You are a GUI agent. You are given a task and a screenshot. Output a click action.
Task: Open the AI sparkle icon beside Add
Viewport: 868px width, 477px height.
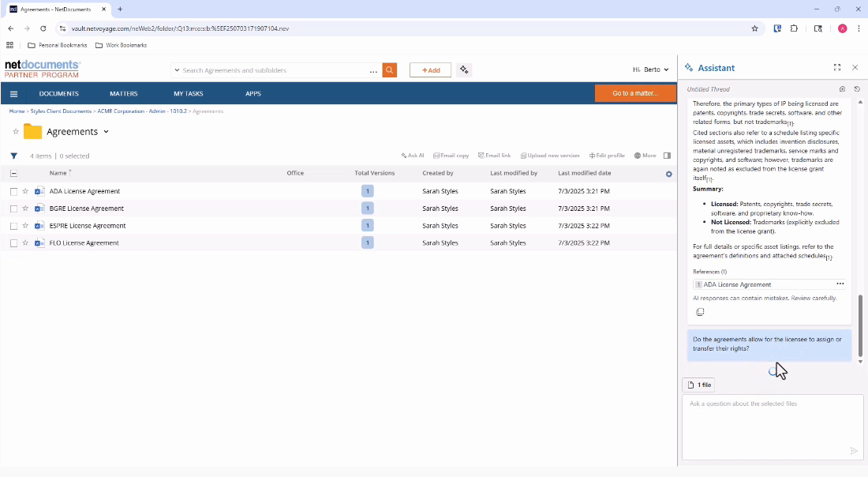click(x=464, y=69)
